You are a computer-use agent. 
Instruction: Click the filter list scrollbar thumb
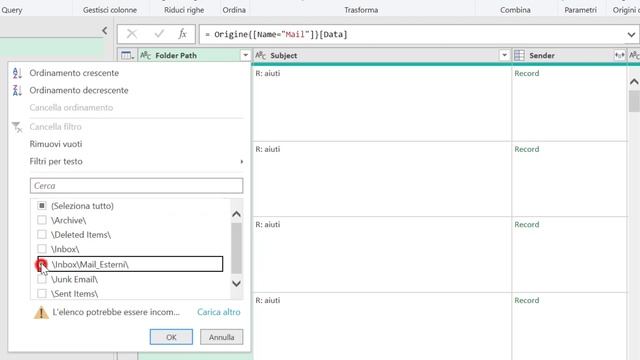point(236,248)
